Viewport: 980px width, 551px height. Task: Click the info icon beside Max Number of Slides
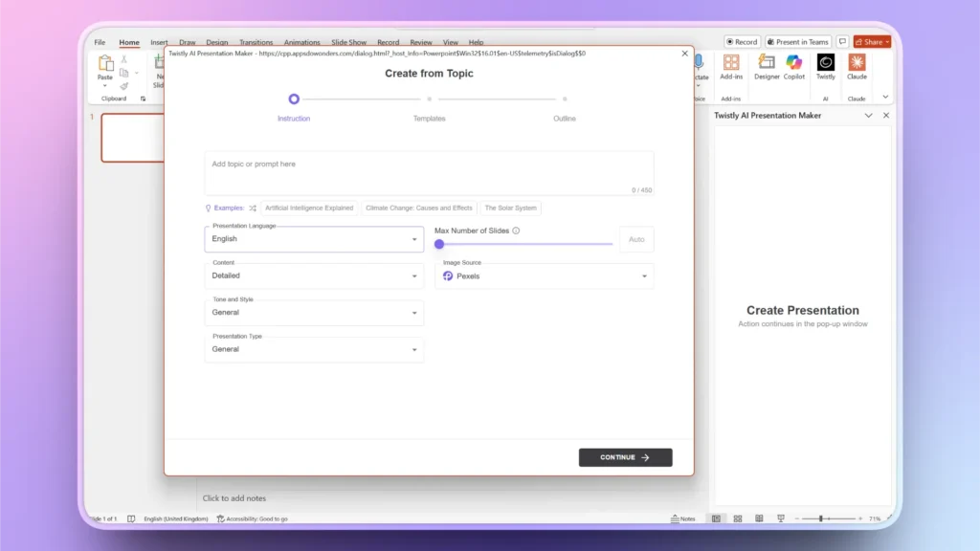click(x=516, y=231)
